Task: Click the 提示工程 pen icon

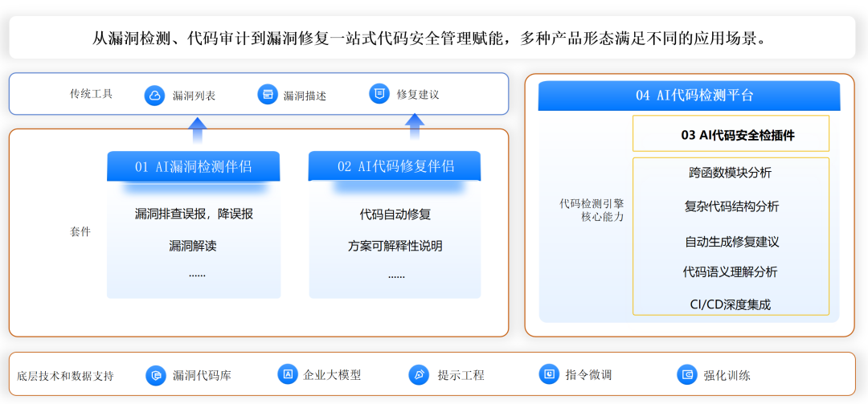Action: click(x=419, y=375)
